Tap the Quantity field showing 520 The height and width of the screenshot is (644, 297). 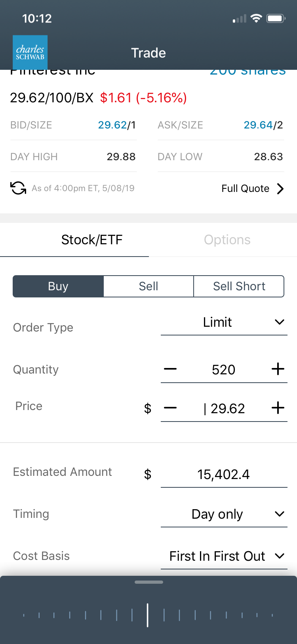pyautogui.click(x=224, y=370)
